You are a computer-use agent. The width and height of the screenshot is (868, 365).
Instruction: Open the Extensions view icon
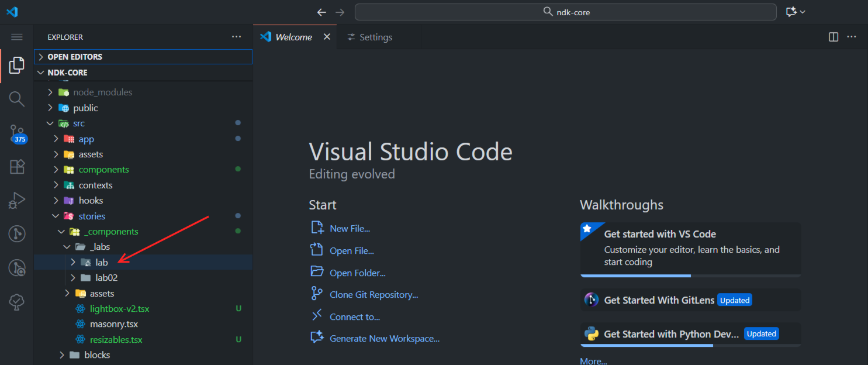[x=17, y=167]
